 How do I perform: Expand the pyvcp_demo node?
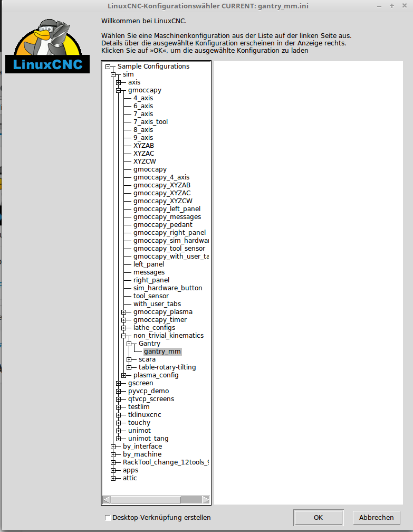[118, 391]
